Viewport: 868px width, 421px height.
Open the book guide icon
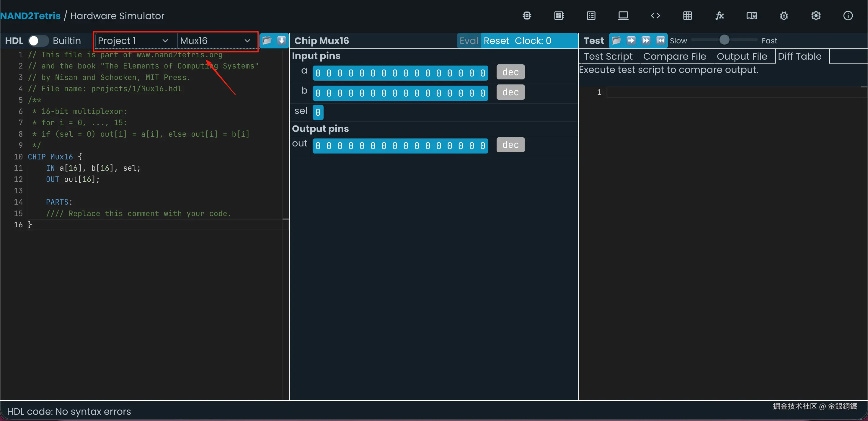point(751,16)
